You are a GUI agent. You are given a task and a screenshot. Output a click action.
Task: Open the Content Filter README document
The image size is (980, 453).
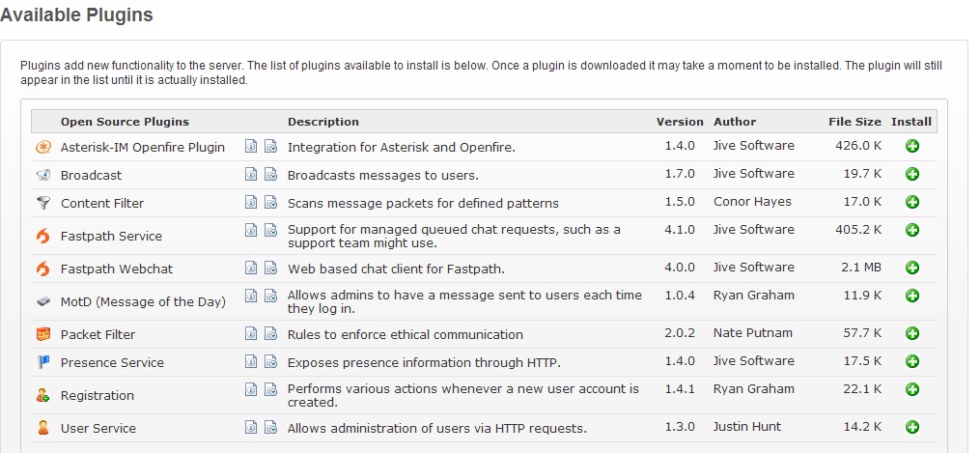(x=250, y=203)
